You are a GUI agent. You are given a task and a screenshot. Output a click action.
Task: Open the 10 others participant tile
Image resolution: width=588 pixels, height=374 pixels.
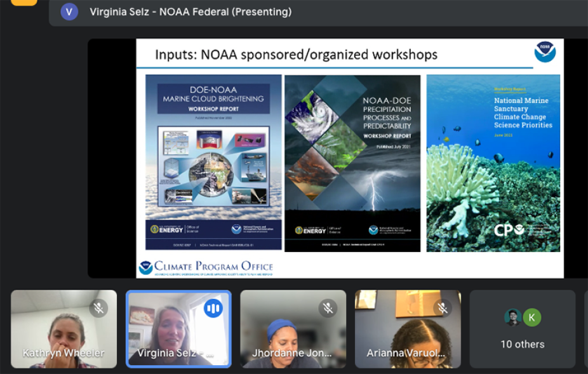tap(522, 330)
